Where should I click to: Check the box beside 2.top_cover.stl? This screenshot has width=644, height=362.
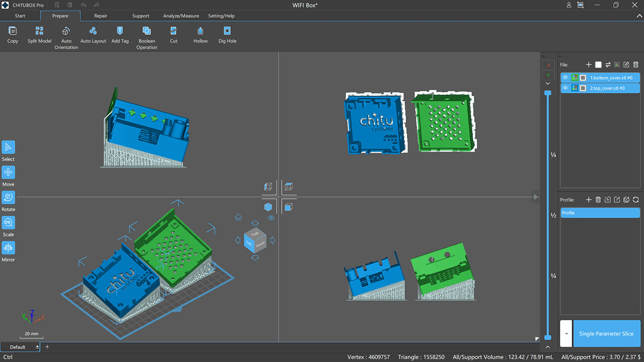tap(583, 88)
